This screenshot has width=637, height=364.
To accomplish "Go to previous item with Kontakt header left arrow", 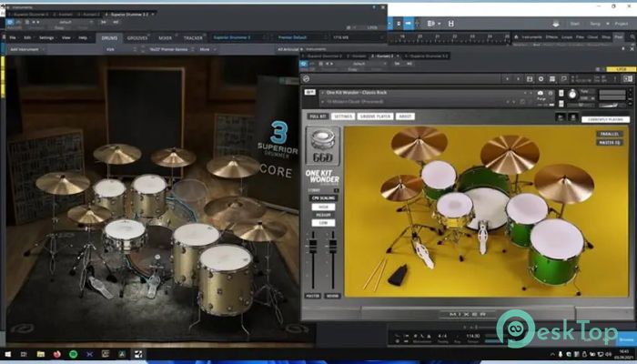I will [x=508, y=79].
